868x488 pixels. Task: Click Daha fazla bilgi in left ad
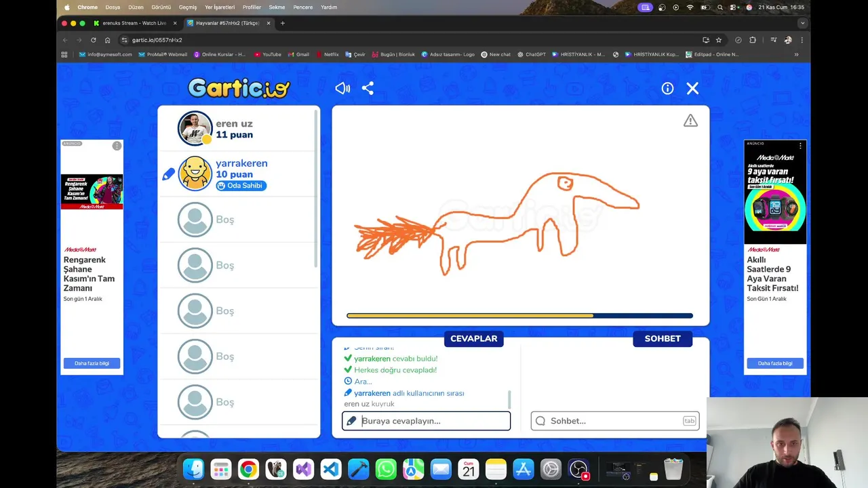(92, 363)
